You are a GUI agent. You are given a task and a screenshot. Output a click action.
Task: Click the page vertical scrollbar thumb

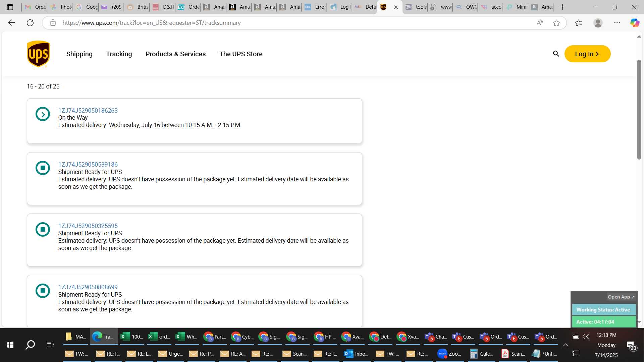(x=639, y=110)
